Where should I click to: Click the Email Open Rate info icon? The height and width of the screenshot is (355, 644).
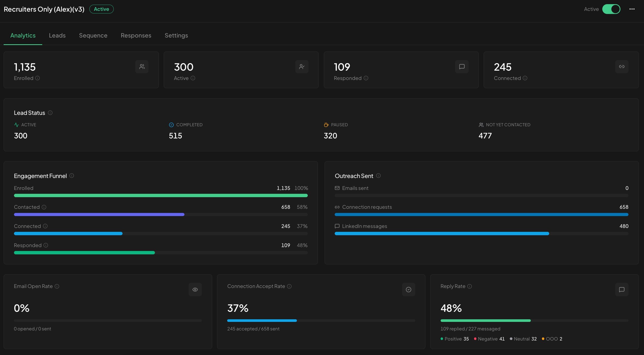click(x=57, y=286)
